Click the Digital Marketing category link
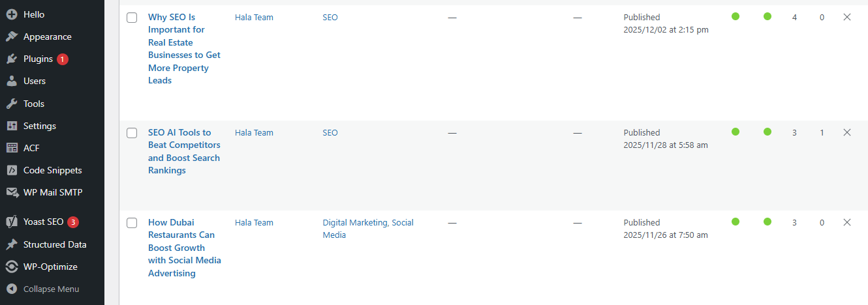Screen dimensions: 868x305 pyautogui.click(x=355, y=222)
